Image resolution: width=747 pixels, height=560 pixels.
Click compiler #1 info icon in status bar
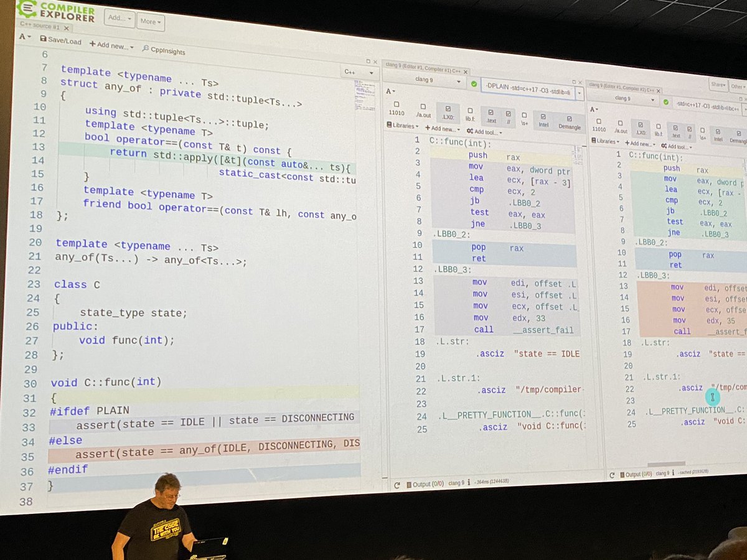tap(470, 482)
